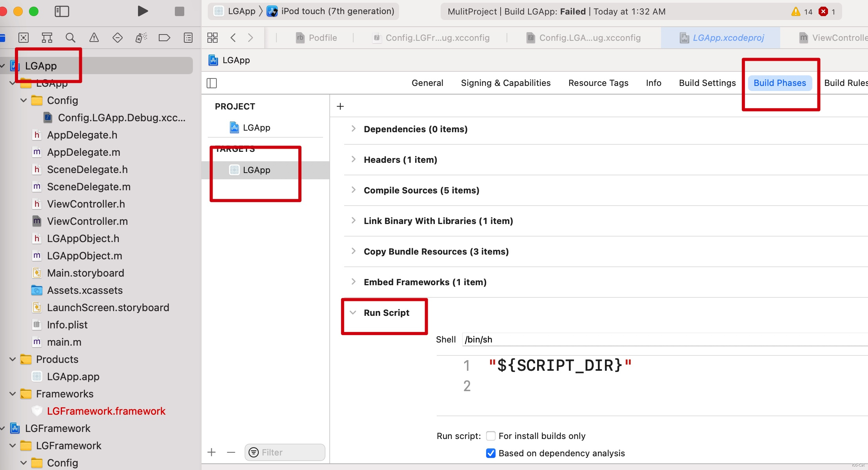
Task: Select the Build Phases tab
Action: pos(780,83)
